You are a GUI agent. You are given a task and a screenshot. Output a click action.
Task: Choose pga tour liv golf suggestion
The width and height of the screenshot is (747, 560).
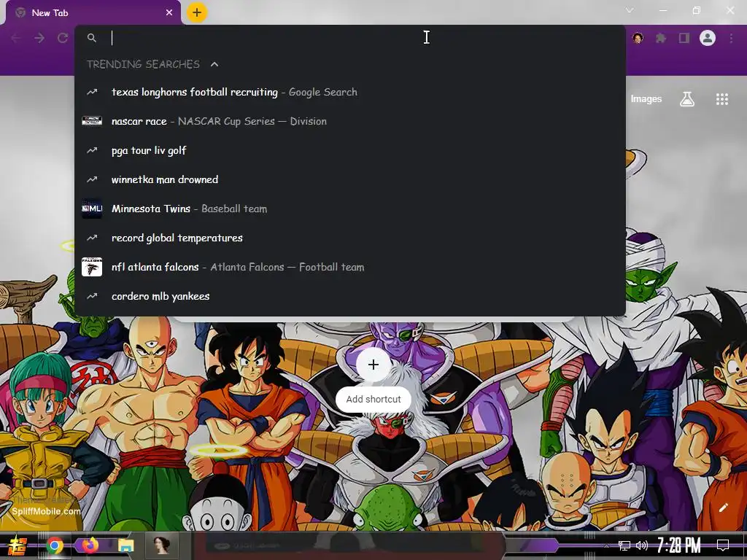click(x=350, y=150)
